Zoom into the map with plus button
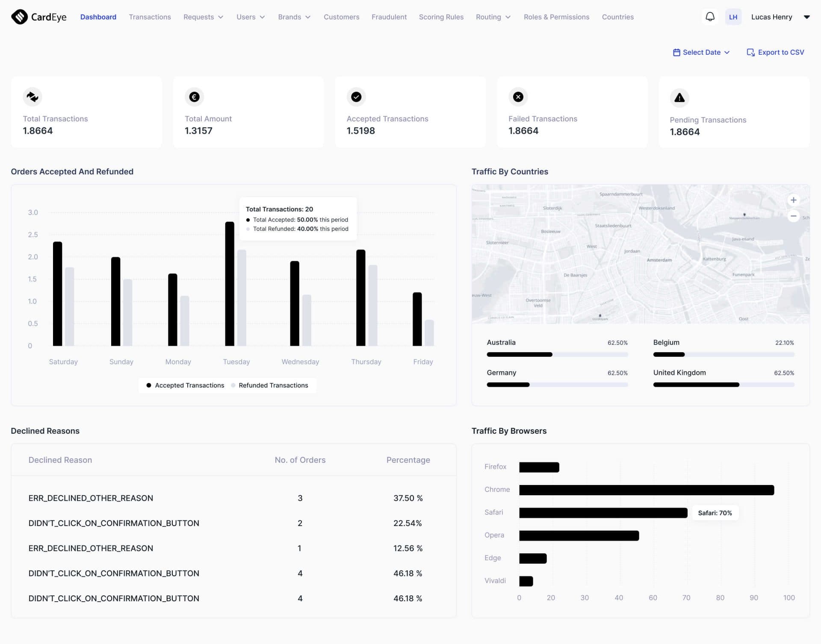Screen dimensions: 821x644 coord(793,200)
